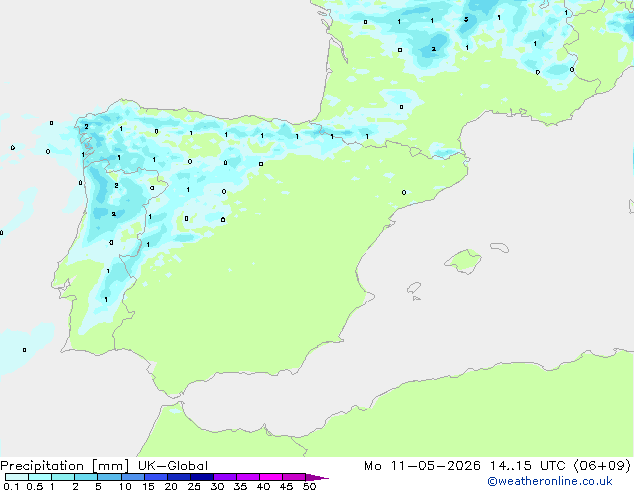Click the legend label "35"
Viewport: 634px width, 490px height.
coord(240,486)
